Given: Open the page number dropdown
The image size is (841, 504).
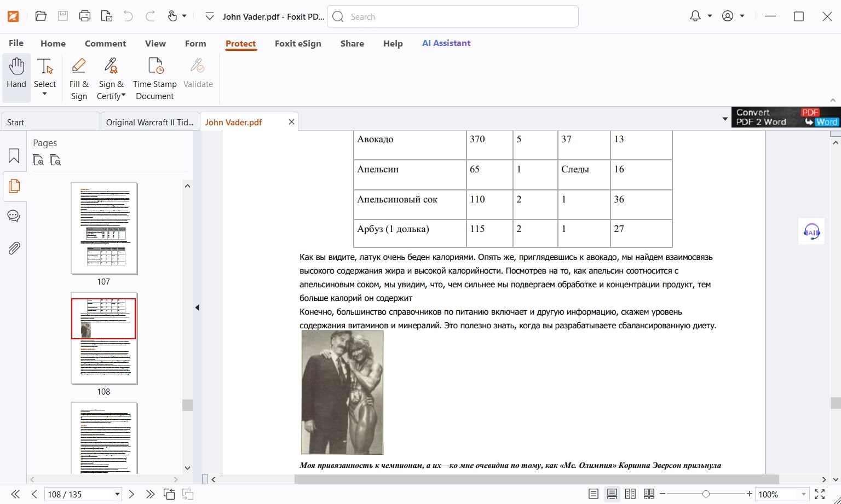Looking at the screenshot, I should coord(117,494).
